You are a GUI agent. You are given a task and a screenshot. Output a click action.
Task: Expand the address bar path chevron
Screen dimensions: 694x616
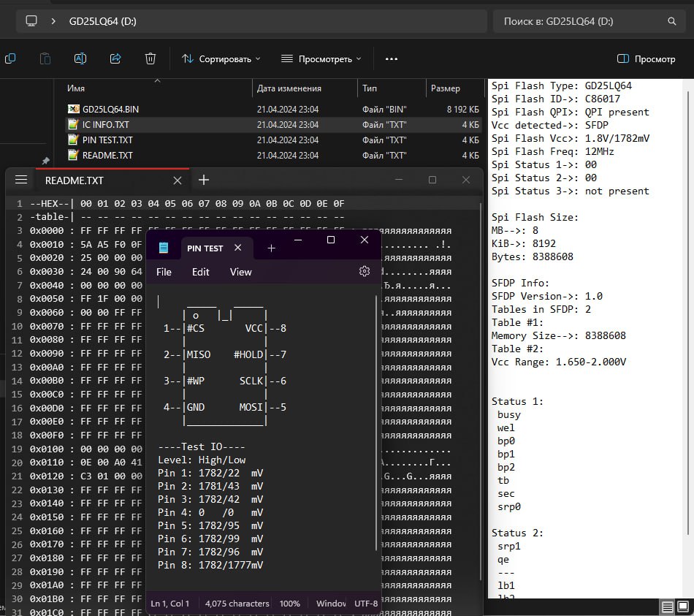tap(53, 21)
